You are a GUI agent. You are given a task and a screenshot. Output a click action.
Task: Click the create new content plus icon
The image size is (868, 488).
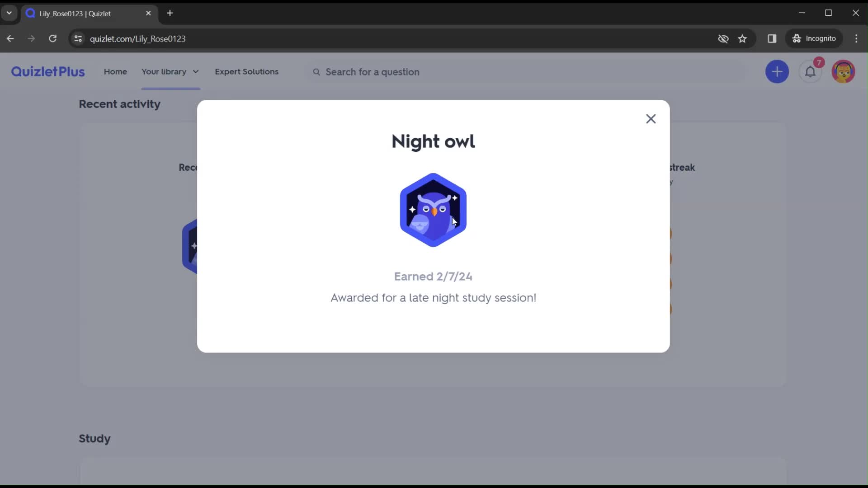click(777, 71)
